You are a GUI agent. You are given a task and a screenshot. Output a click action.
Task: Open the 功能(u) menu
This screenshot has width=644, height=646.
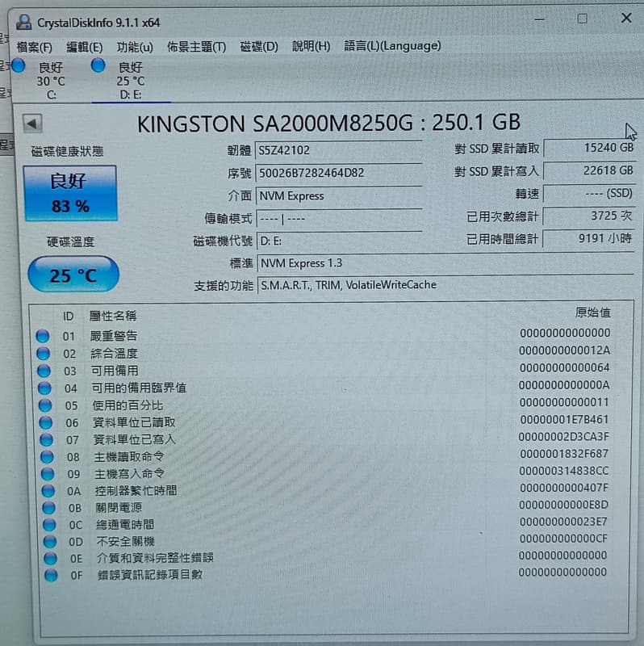point(135,47)
